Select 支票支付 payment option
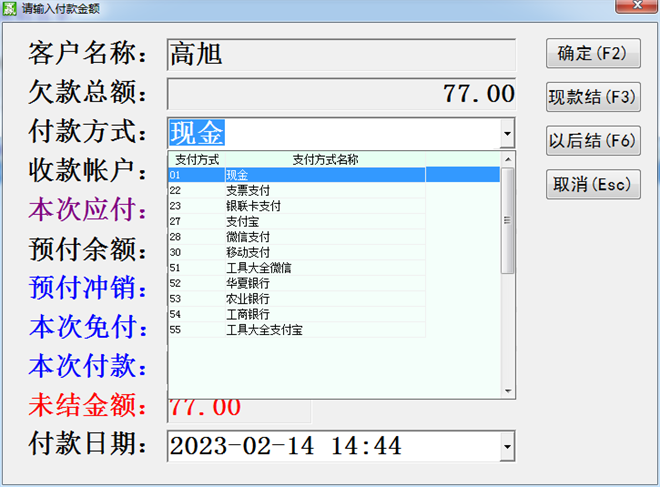The height and width of the screenshot is (487, 660). tap(297, 190)
